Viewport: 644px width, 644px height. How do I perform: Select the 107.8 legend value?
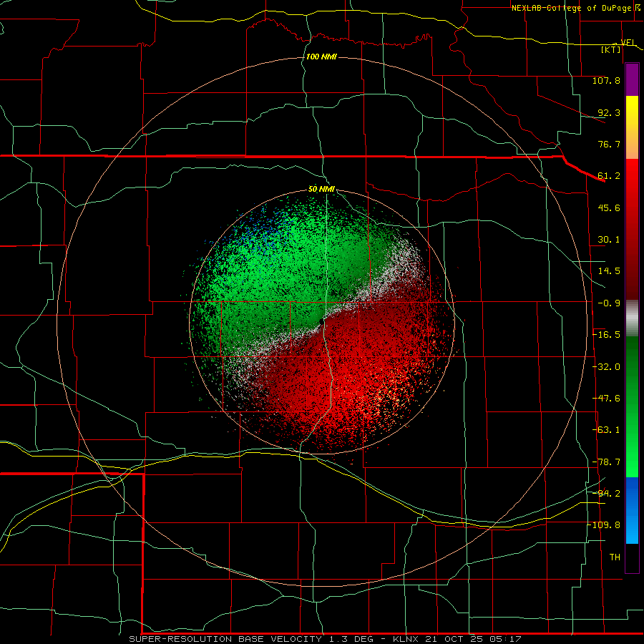click(606, 80)
